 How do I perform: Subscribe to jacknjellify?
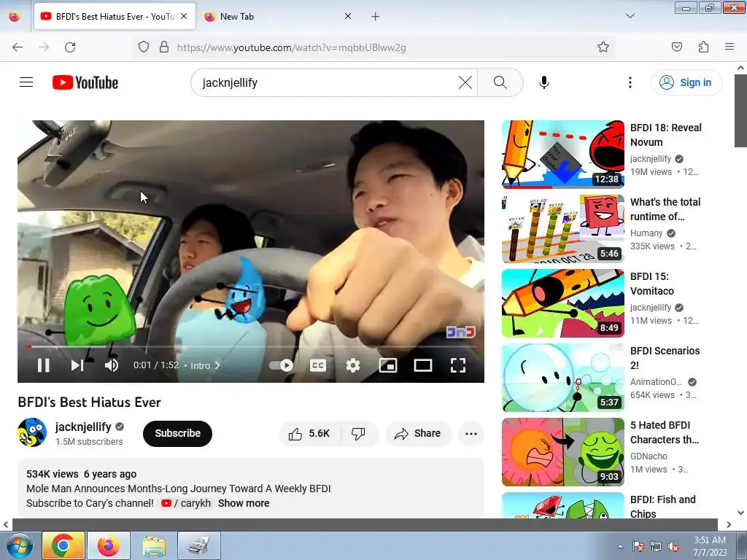tap(177, 433)
